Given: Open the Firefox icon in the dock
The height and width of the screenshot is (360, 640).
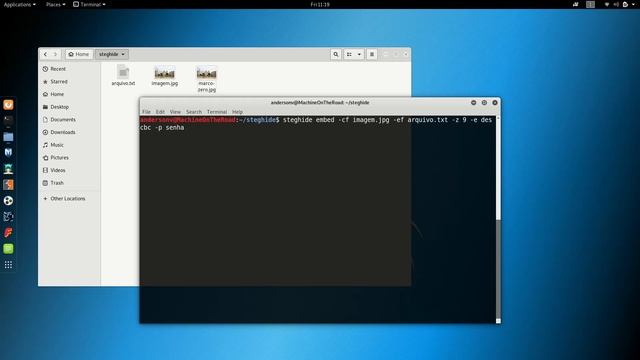Looking at the screenshot, I should (8, 105).
